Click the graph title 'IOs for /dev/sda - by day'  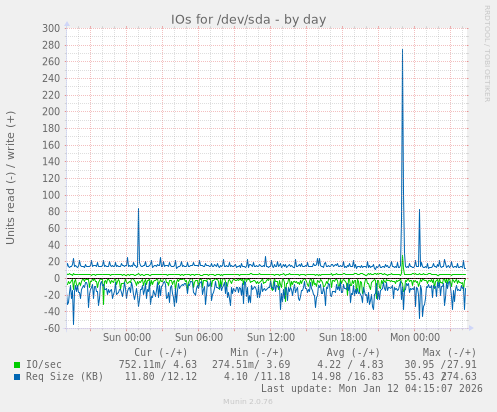(248, 20)
